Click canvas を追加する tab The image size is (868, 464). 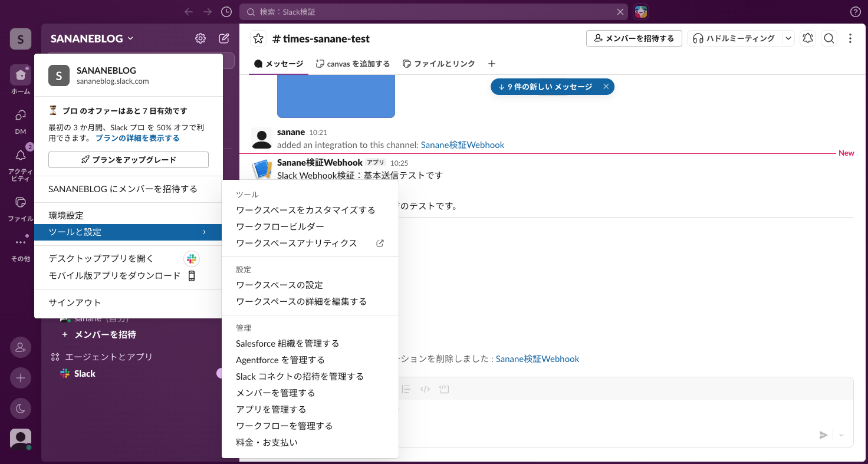[x=353, y=64]
